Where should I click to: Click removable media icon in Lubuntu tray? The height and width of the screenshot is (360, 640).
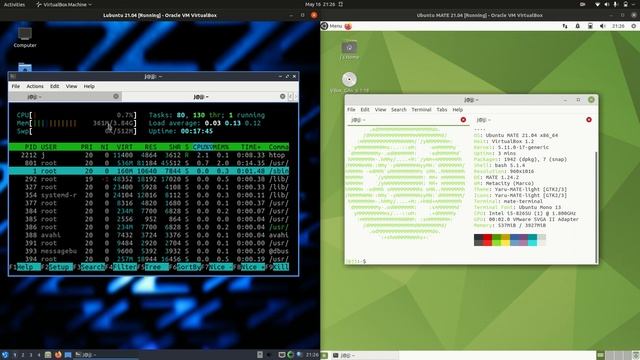point(260,355)
